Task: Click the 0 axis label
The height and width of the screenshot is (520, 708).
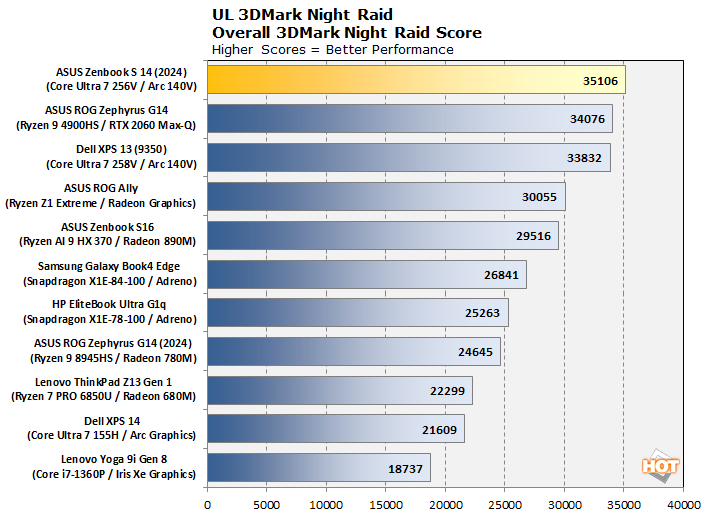Action: pos(207,505)
